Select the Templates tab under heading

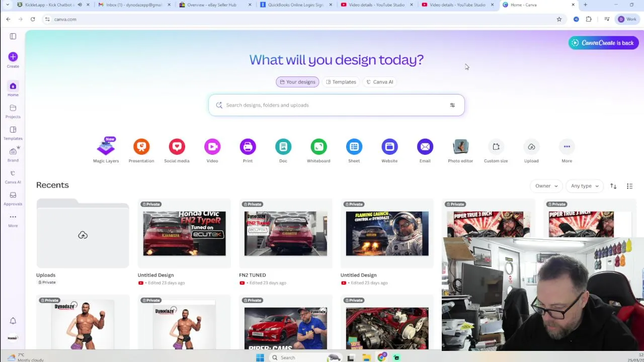coord(341,82)
